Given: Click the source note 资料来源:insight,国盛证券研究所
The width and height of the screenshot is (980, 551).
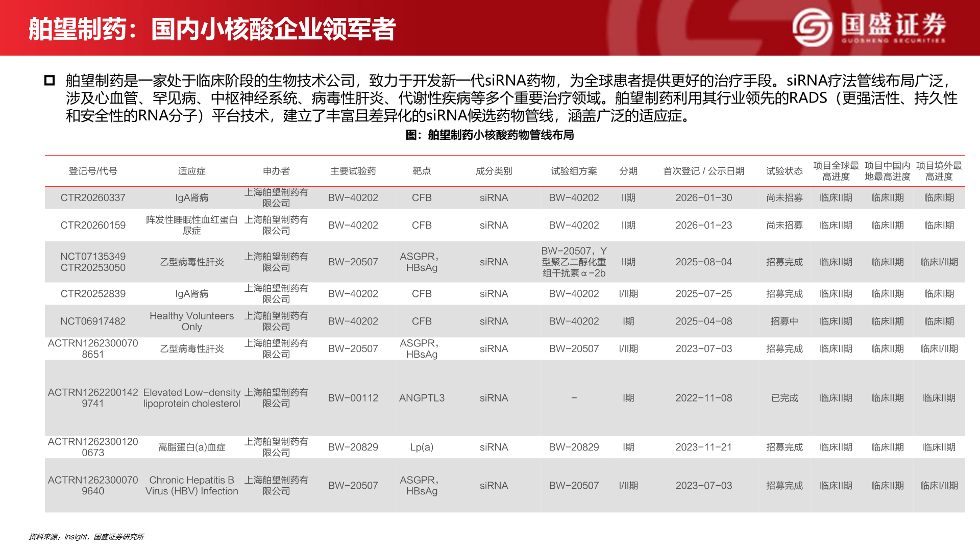Looking at the screenshot, I should (x=86, y=536).
